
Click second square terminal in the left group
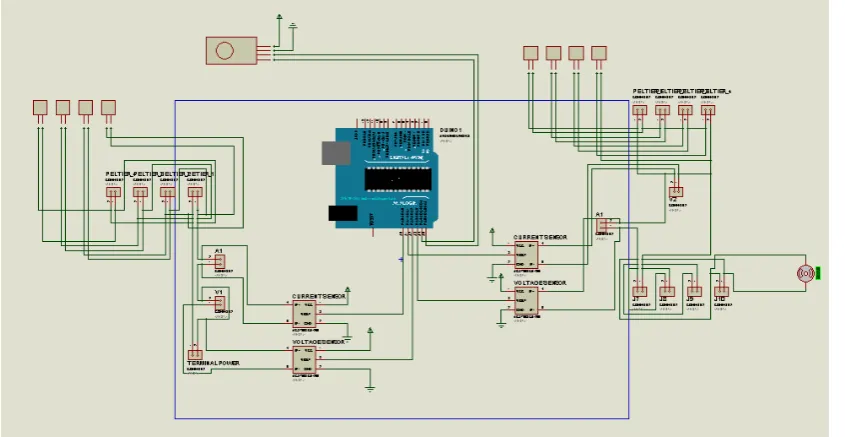pyautogui.click(x=63, y=107)
